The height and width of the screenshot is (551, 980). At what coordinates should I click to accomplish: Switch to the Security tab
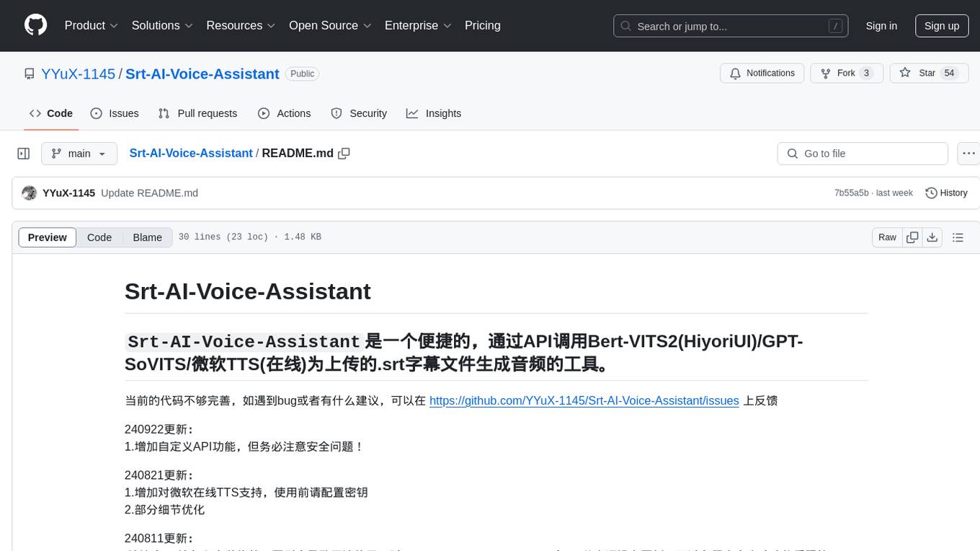[x=359, y=113]
